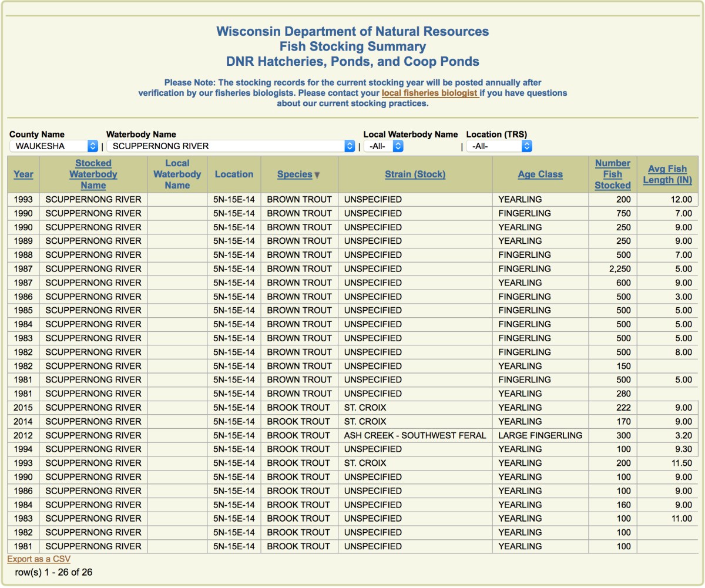The image size is (705, 588).
Task: Open the Local Waterbody Name dropdown
Action: click(x=383, y=146)
